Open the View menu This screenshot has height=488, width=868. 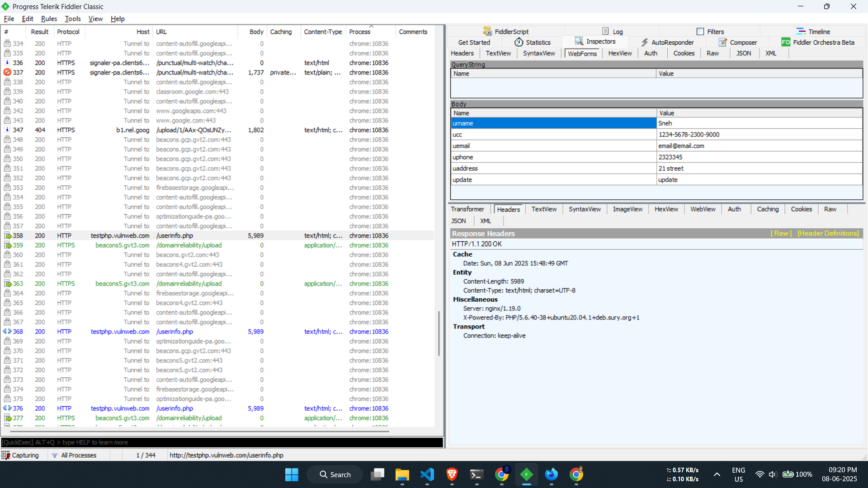[95, 19]
